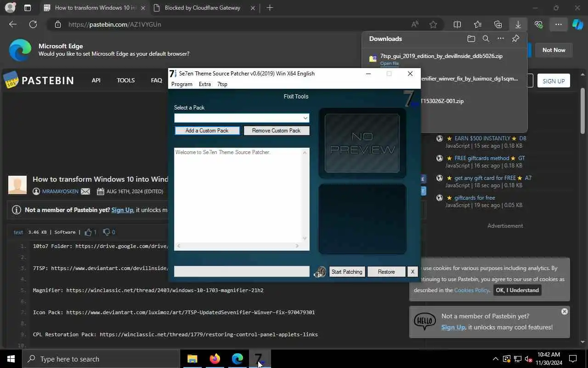Click the progress bar field at bottom of 7tsp
Image resolution: width=588 pixels, height=368 pixels.
click(242, 272)
